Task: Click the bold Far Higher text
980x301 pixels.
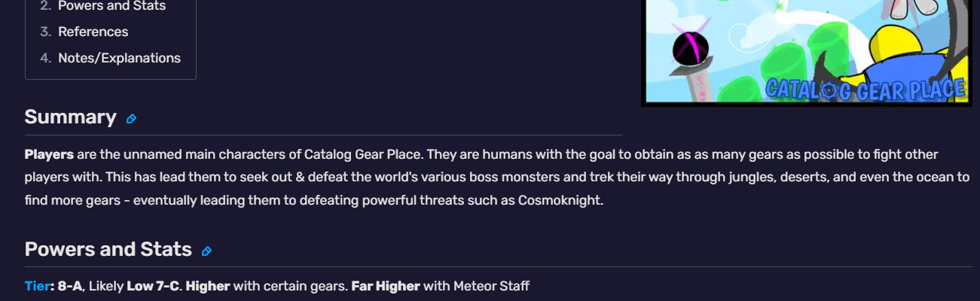Action: coord(386,286)
